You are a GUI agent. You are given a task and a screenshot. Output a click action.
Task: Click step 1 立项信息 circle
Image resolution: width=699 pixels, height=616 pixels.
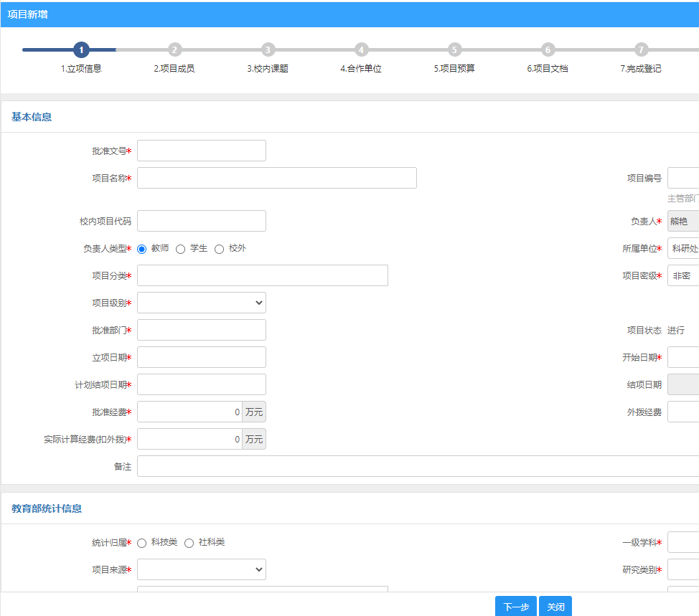[x=81, y=49]
